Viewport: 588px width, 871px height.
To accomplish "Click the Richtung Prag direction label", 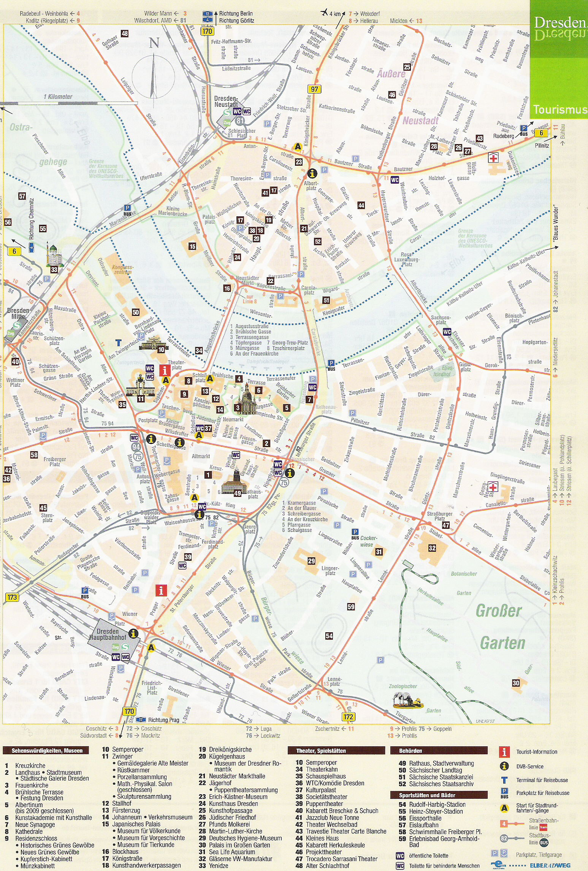I will coord(164,720).
